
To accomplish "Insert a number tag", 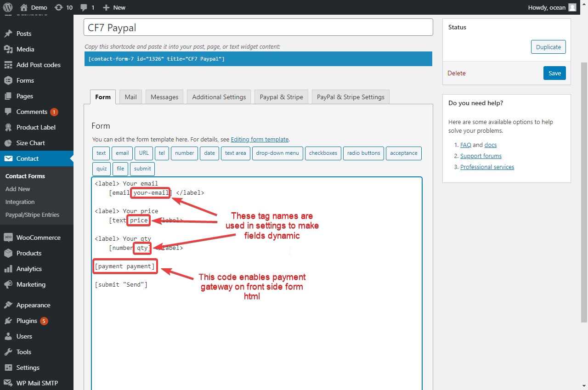I will (x=185, y=153).
